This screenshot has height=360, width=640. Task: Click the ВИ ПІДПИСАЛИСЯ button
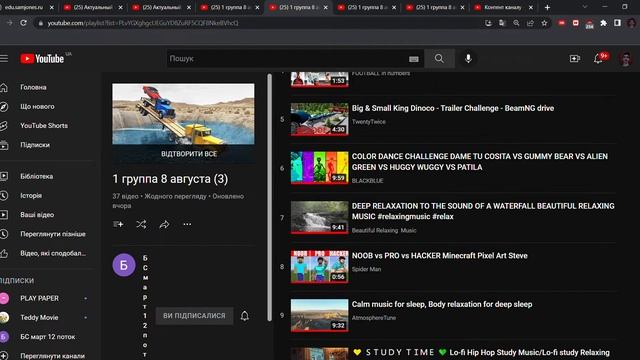coord(194,316)
